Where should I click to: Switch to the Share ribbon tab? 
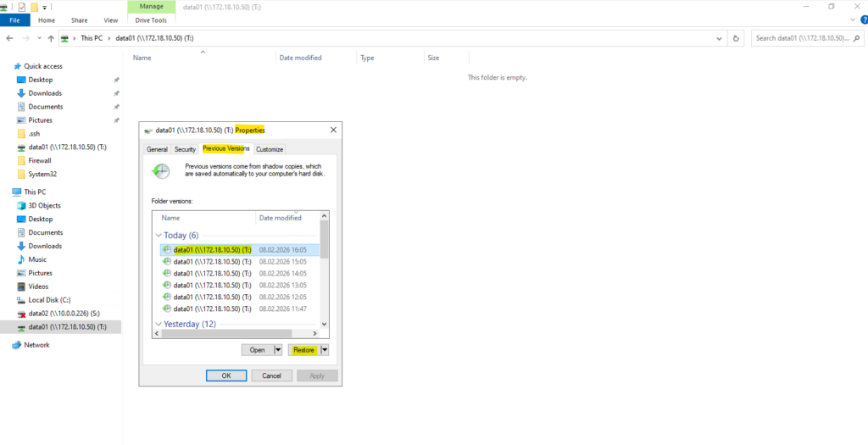[79, 20]
